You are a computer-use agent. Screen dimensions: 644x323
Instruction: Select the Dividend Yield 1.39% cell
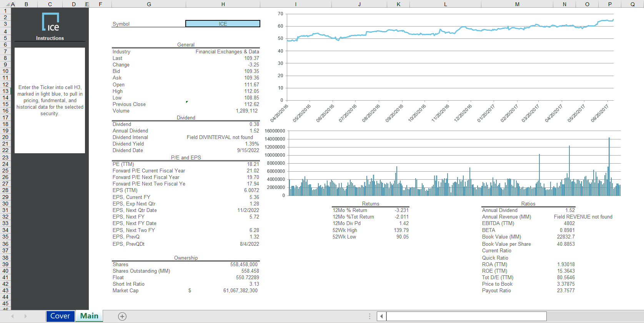tap(252, 144)
